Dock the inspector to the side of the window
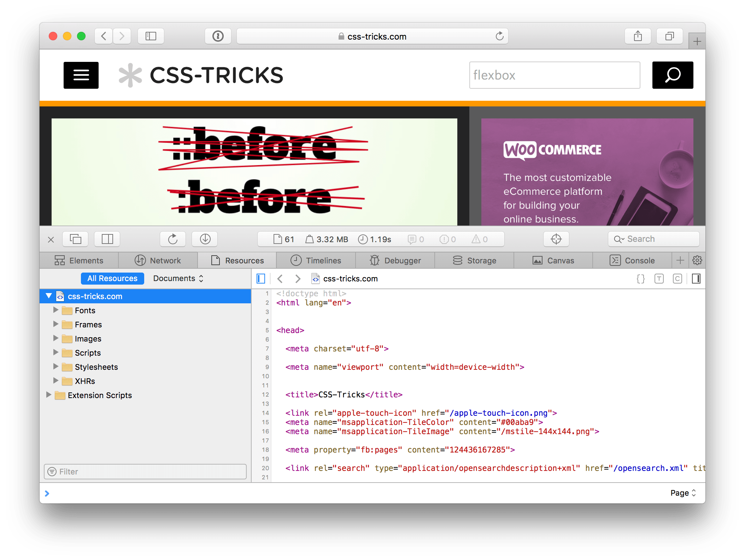745x560 pixels. click(x=107, y=239)
